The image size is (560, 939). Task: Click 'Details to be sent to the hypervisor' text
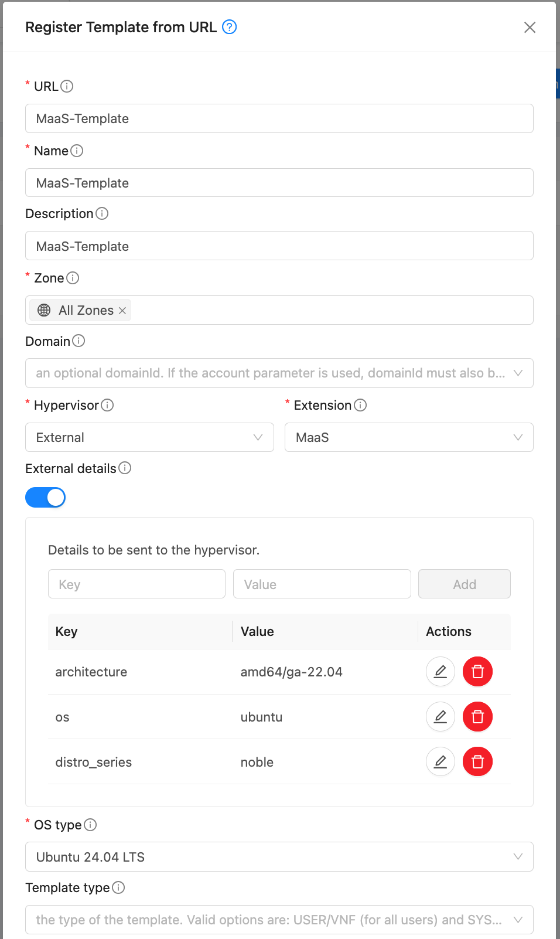pos(153,550)
